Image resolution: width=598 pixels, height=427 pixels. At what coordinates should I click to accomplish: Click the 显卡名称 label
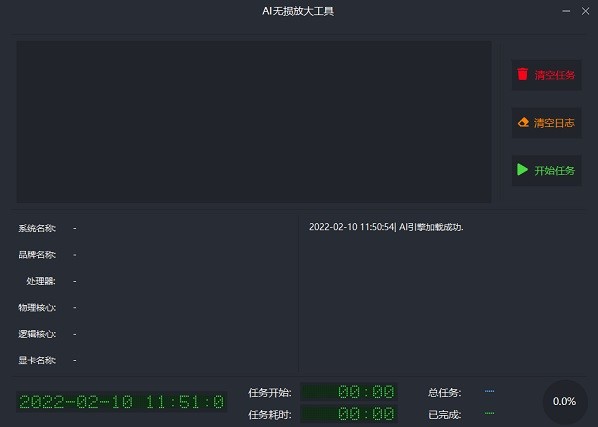click(x=37, y=360)
